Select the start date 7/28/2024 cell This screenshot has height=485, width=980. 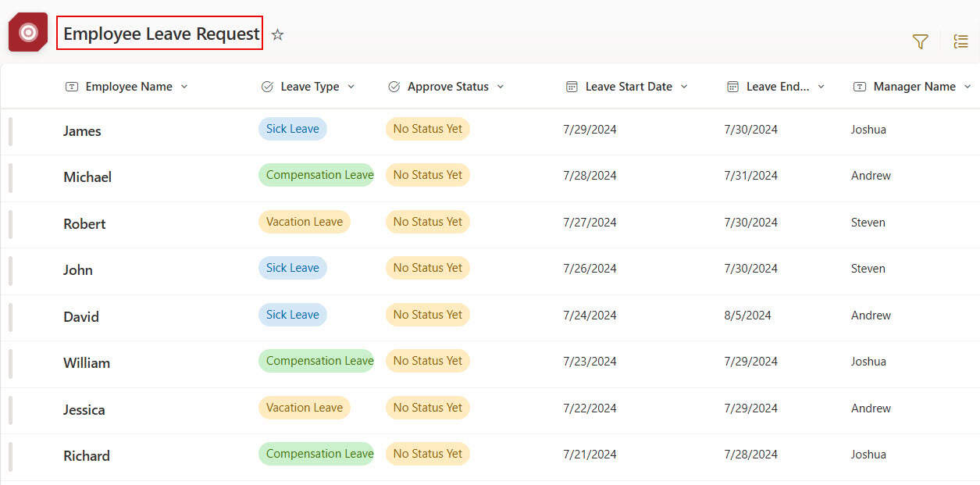click(590, 176)
